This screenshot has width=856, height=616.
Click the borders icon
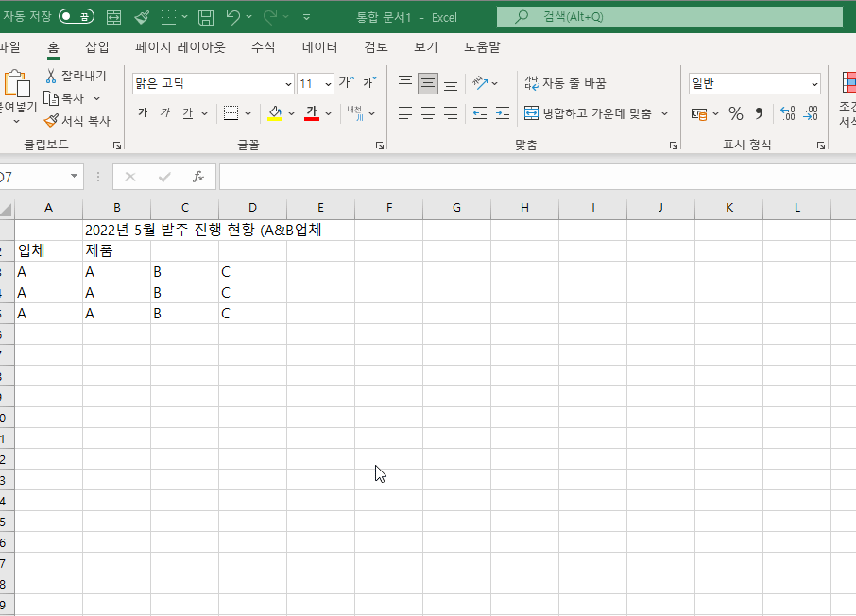point(231,113)
